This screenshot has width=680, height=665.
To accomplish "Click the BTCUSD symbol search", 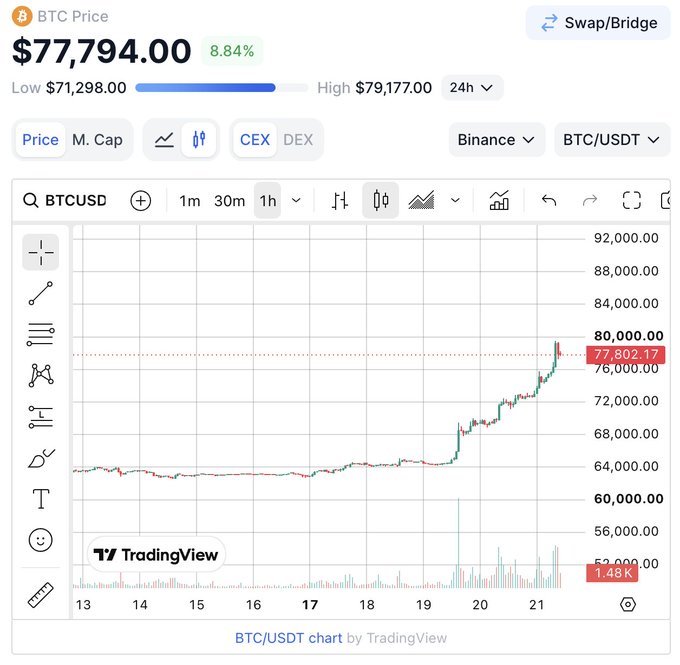I will click(x=65, y=200).
